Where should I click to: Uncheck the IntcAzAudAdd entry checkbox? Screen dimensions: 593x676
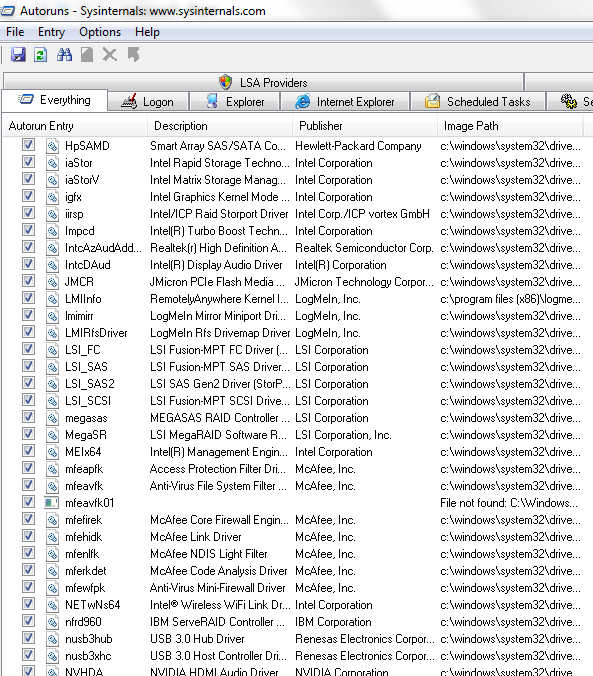[x=28, y=247]
